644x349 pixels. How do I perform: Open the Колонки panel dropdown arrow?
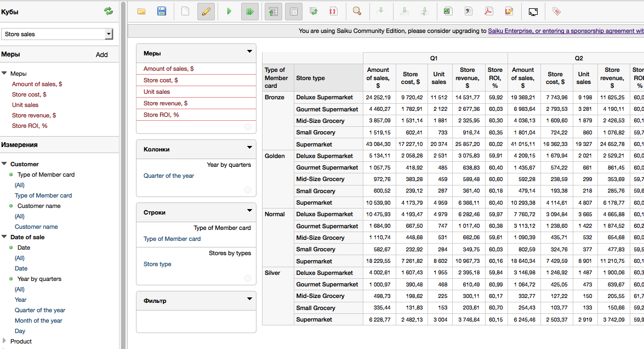pos(249,147)
